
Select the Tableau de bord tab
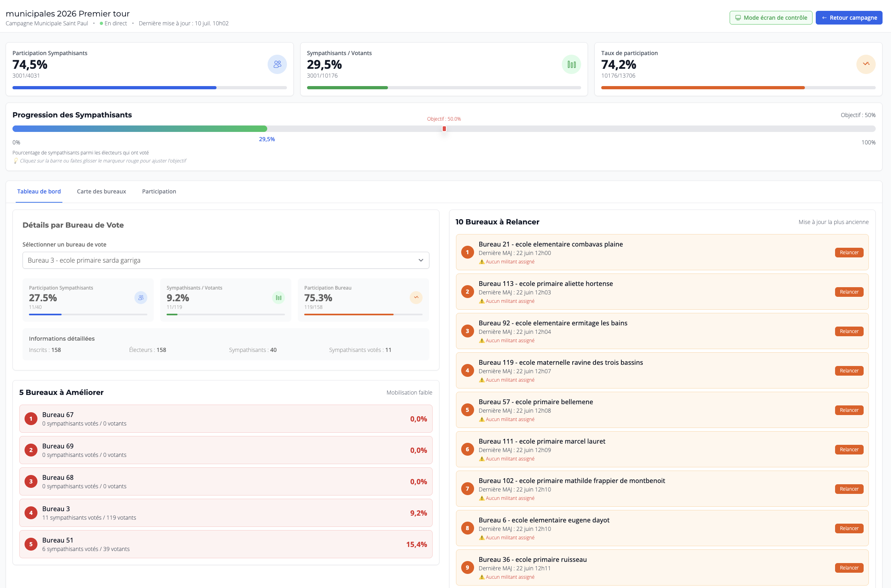39,191
